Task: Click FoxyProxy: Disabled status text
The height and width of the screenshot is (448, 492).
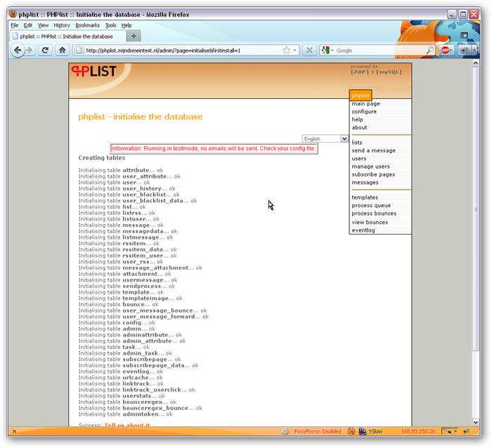Action: click(x=318, y=431)
